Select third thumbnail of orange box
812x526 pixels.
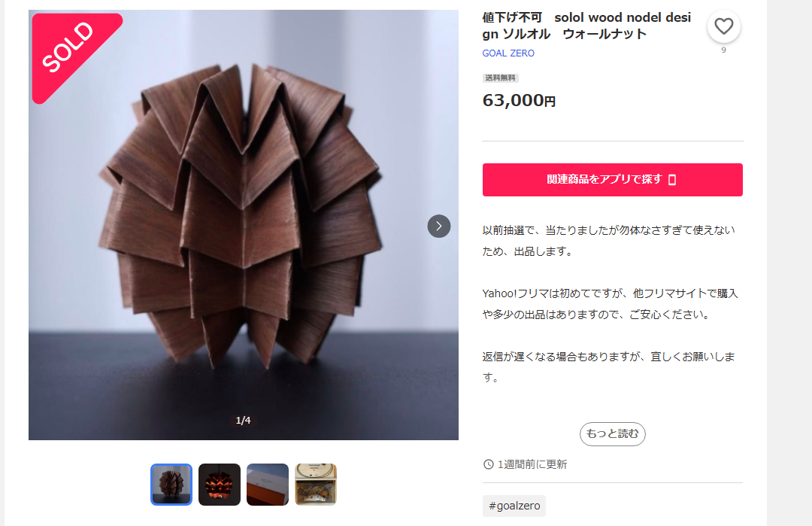point(268,485)
